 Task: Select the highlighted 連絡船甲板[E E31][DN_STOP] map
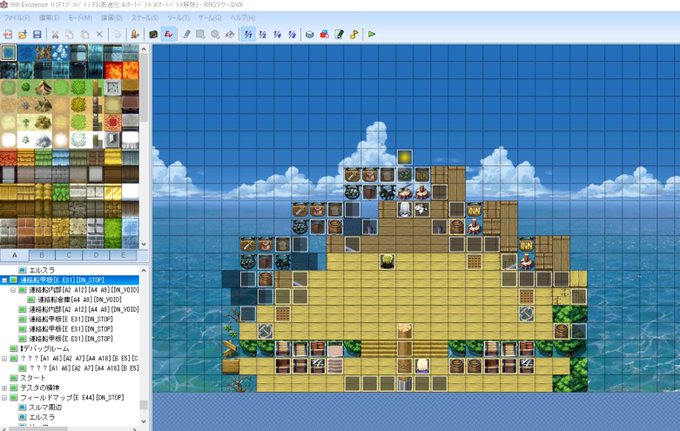[x=62, y=280]
